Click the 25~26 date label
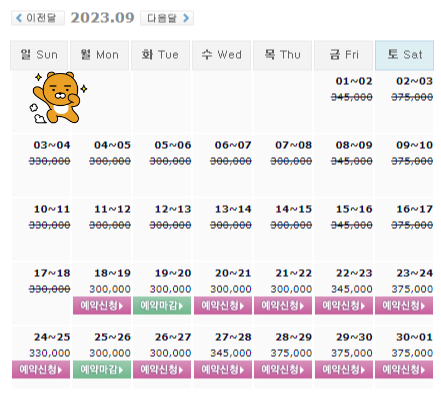Viewport: 441px width, 393px height. pos(112,337)
